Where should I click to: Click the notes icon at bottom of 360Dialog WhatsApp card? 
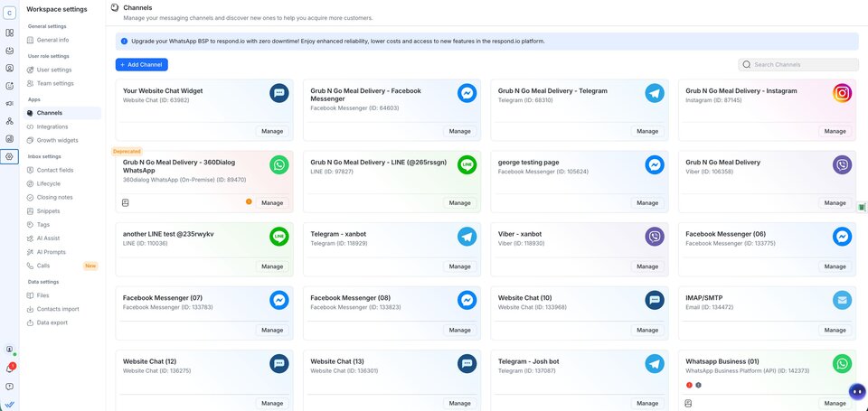pos(125,203)
